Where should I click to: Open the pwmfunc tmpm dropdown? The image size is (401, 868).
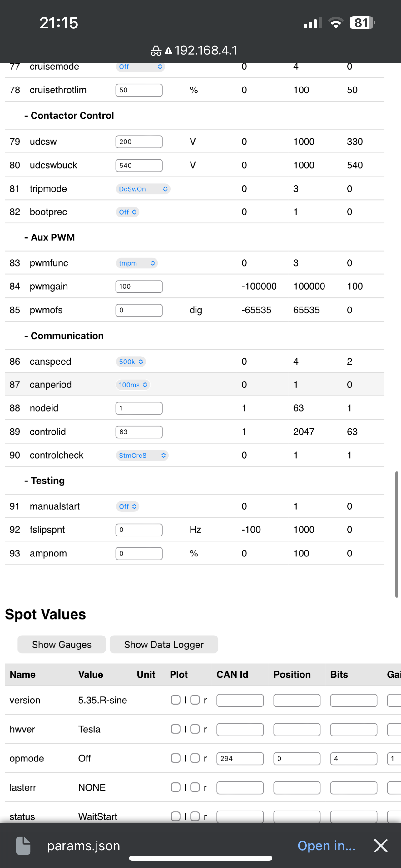pyautogui.click(x=137, y=263)
